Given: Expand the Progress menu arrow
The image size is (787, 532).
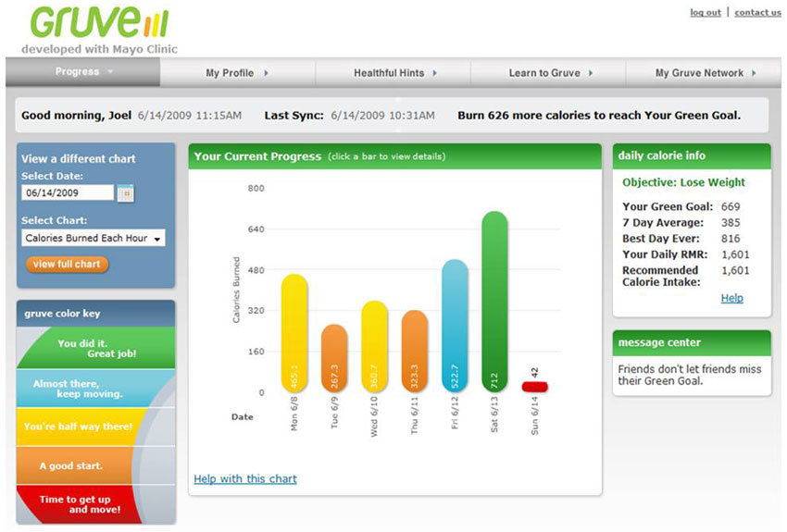Looking at the screenshot, I should tap(110, 71).
